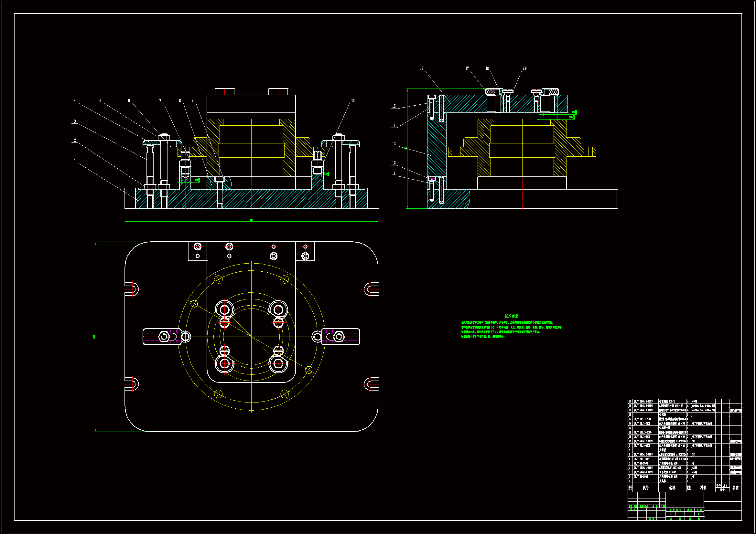Click callout number 19 label
The width and height of the screenshot is (756, 534).
click(524, 68)
